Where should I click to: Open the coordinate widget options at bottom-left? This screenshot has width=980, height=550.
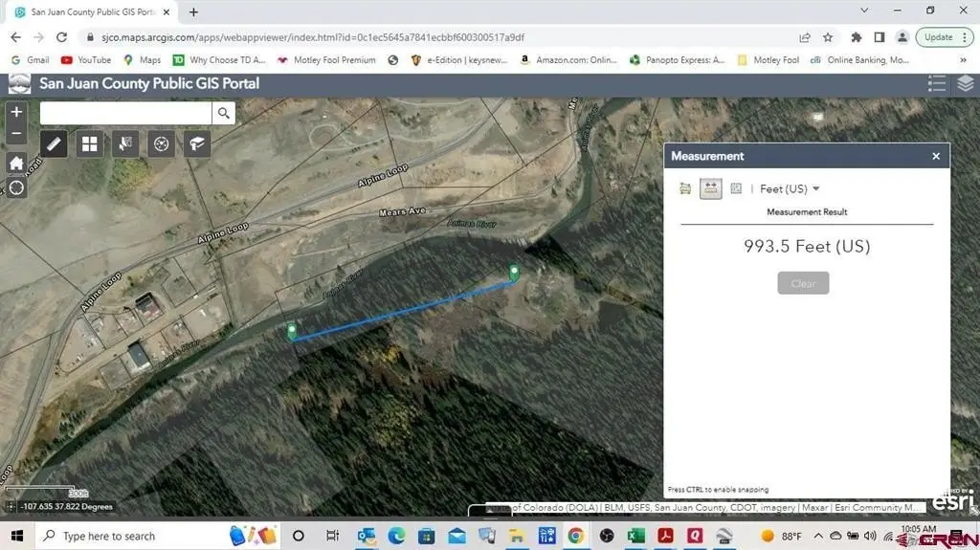pos(10,507)
